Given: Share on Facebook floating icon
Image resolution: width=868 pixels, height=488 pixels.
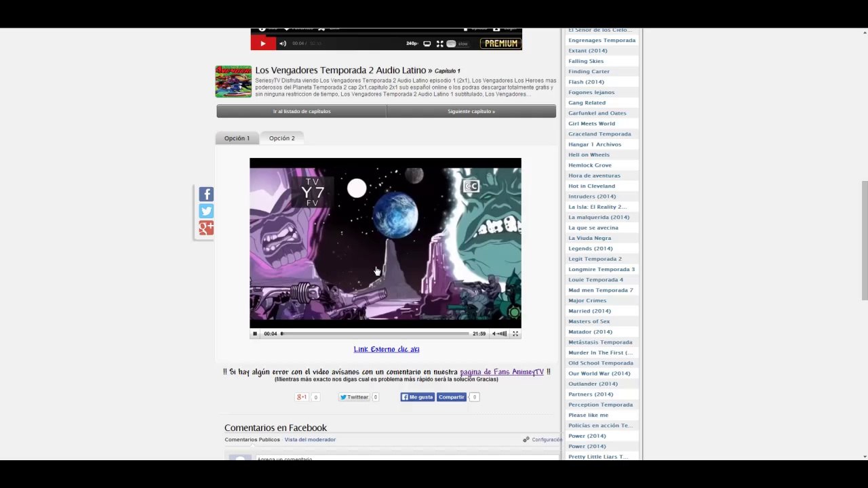Looking at the screenshot, I should 206,195.
